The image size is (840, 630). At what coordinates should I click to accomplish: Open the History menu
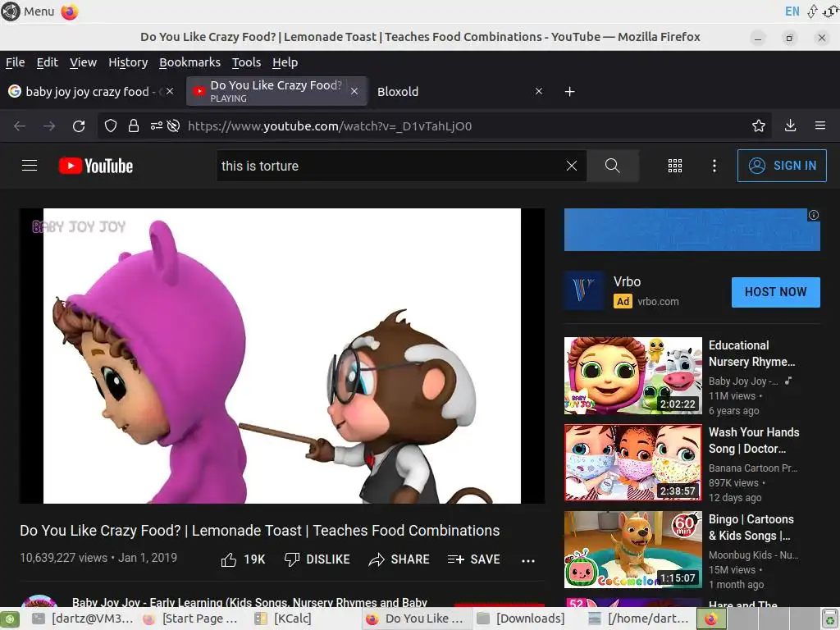128,62
